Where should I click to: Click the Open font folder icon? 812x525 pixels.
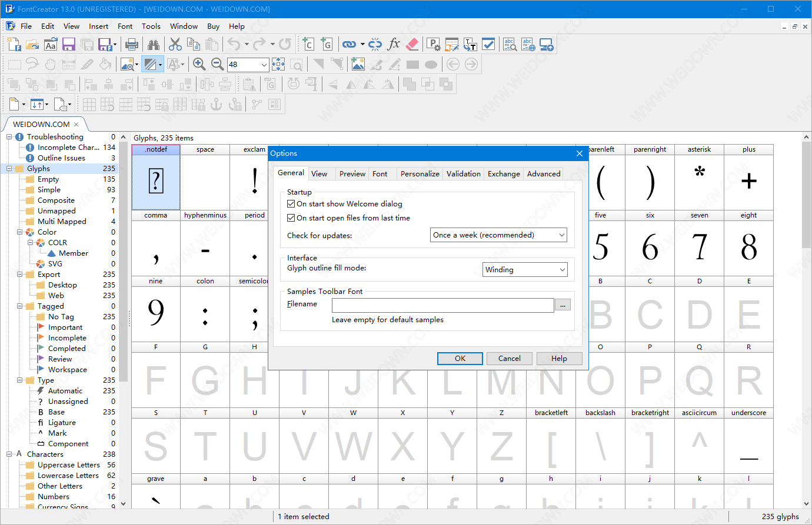32,44
